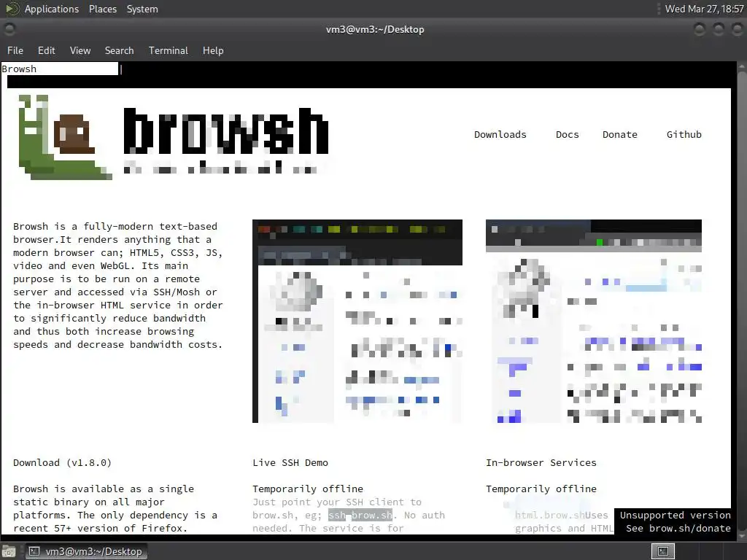Click the vm3@vm3:~/Desktop taskbar button
This screenshot has height=560, width=747.
pyautogui.click(x=86, y=551)
